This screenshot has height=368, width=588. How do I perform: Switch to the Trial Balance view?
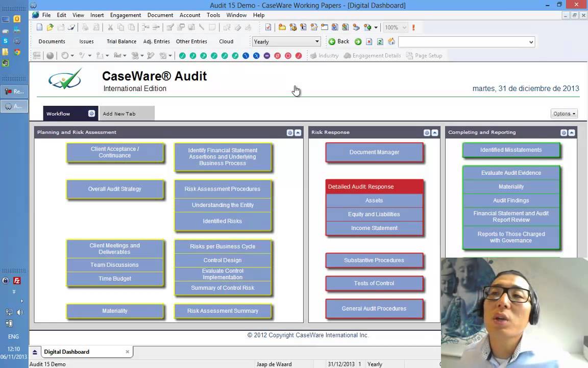(x=121, y=41)
